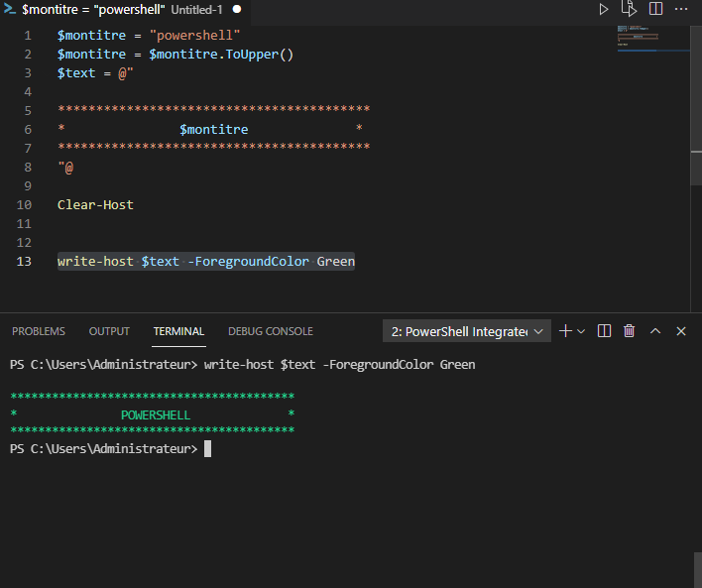Open the OUTPUT tab
The width and height of the screenshot is (702, 588).
pyautogui.click(x=109, y=331)
